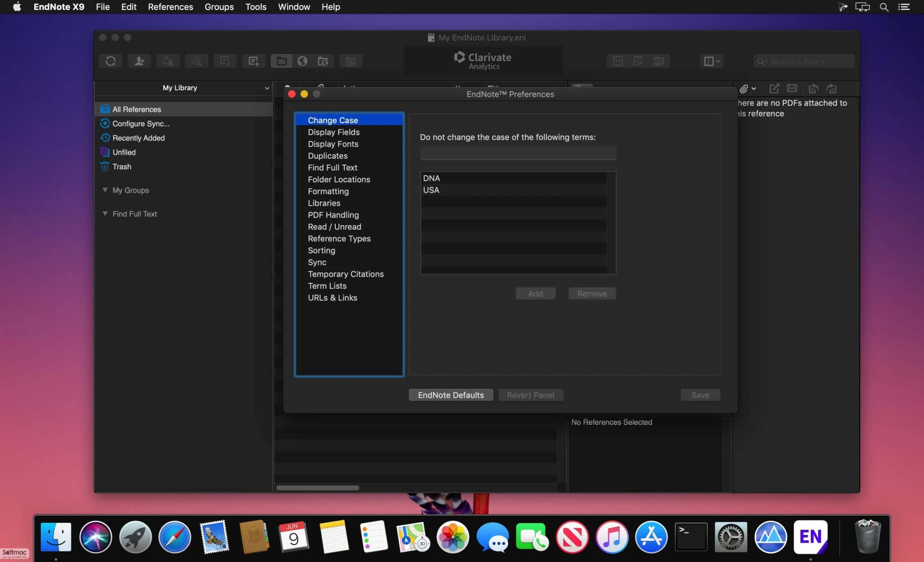Select Libraries preference panel

pyautogui.click(x=349, y=203)
